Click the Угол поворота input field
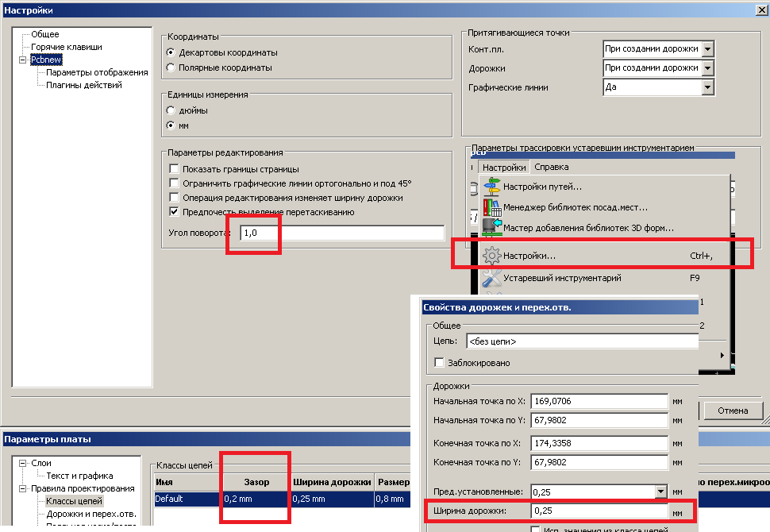770x532 pixels. pos(342,233)
